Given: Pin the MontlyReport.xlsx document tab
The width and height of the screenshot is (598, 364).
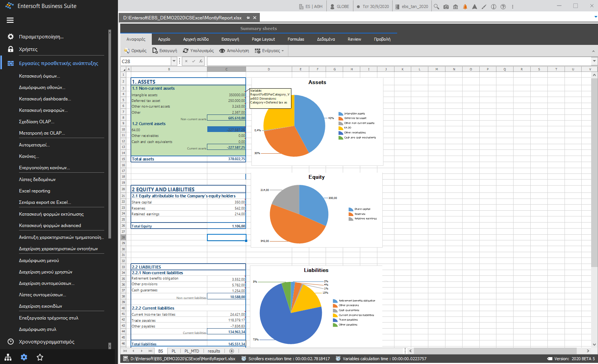Looking at the screenshot, I should [x=248, y=18].
